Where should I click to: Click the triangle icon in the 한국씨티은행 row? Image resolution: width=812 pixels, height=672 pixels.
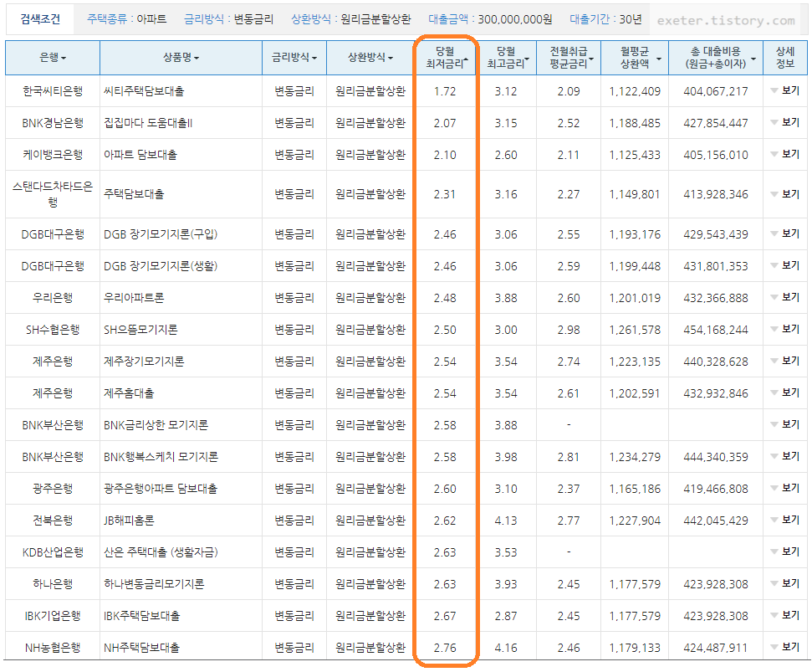pos(774,90)
